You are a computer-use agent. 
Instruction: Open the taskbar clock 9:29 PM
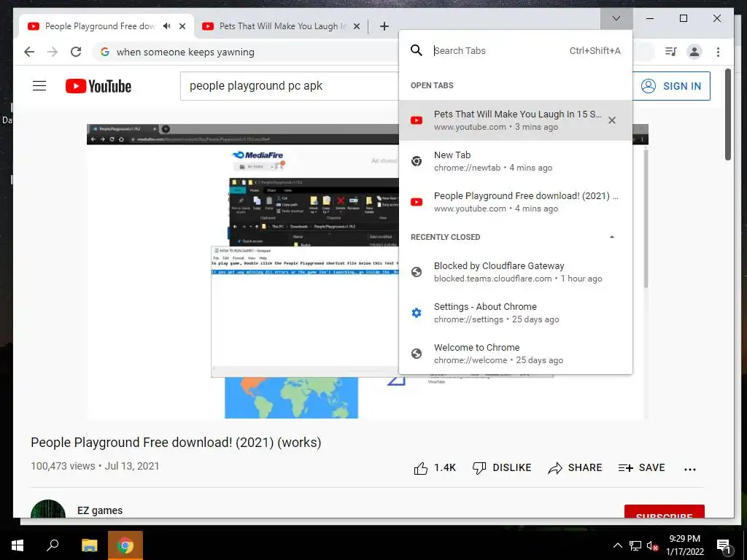click(x=684, y=545)
